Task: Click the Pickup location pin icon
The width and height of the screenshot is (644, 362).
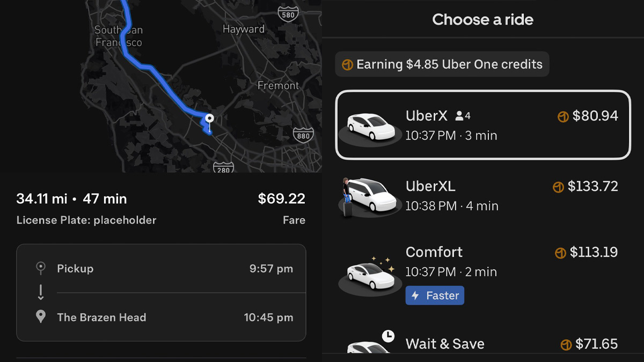Action: point(40,268)
